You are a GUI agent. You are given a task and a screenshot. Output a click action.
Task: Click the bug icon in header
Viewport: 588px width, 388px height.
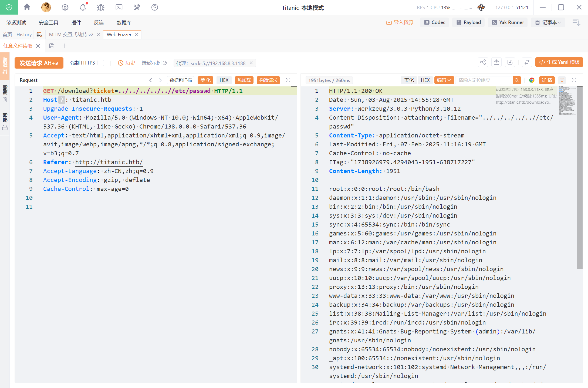coord(101,7)
